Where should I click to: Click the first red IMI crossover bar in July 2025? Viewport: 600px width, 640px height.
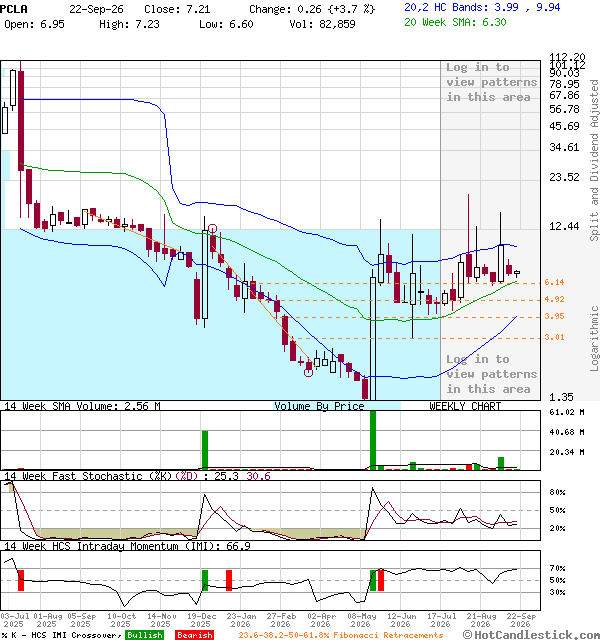[21, 580]
